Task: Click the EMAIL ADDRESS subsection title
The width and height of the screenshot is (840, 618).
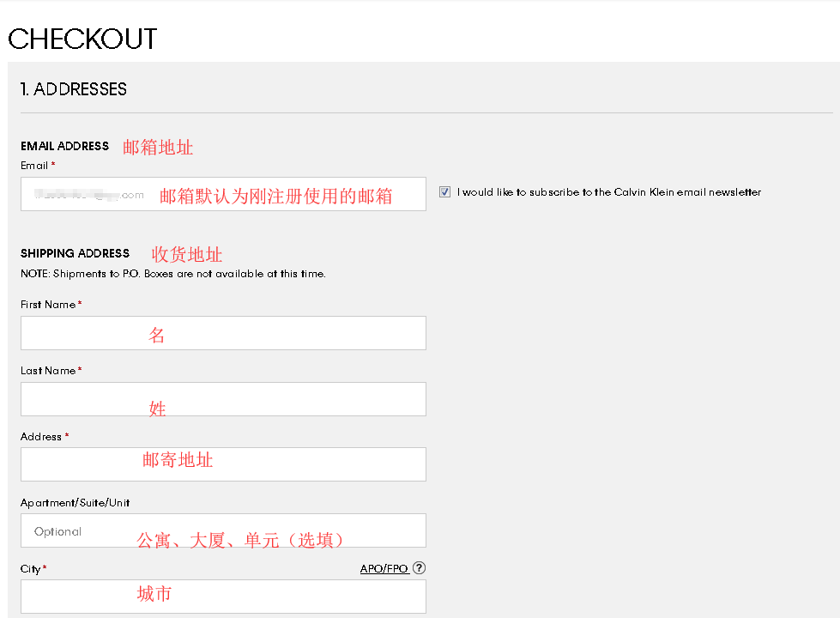Action: [x=65, y=146]
